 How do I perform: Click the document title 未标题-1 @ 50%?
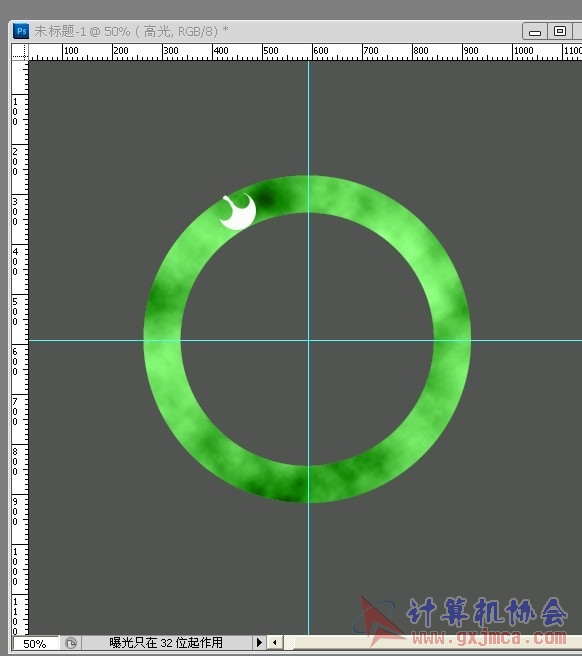83,31
